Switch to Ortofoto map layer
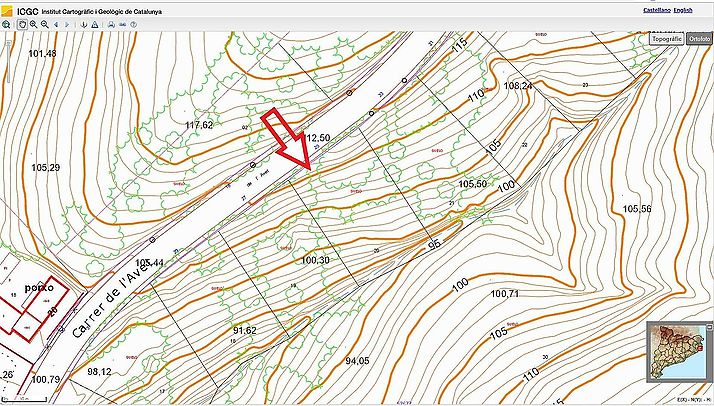The image size is (714, 406). pyautogui.click(x=699, y=39)
